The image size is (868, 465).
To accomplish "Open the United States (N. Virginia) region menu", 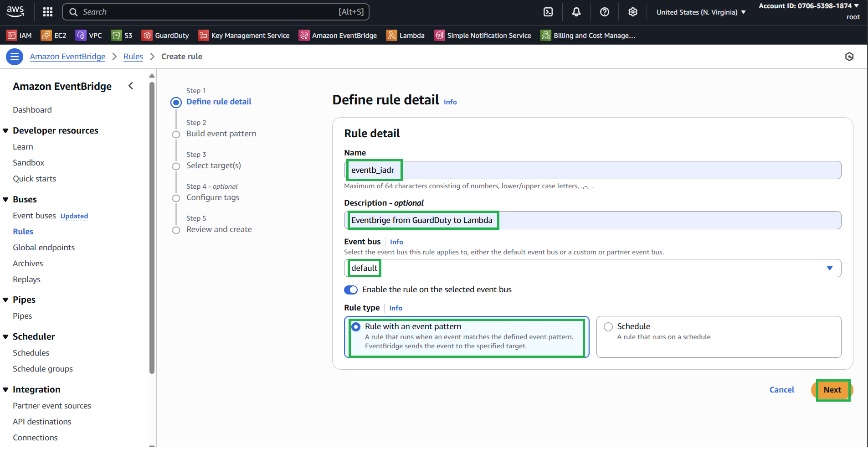I will point(701,12).
